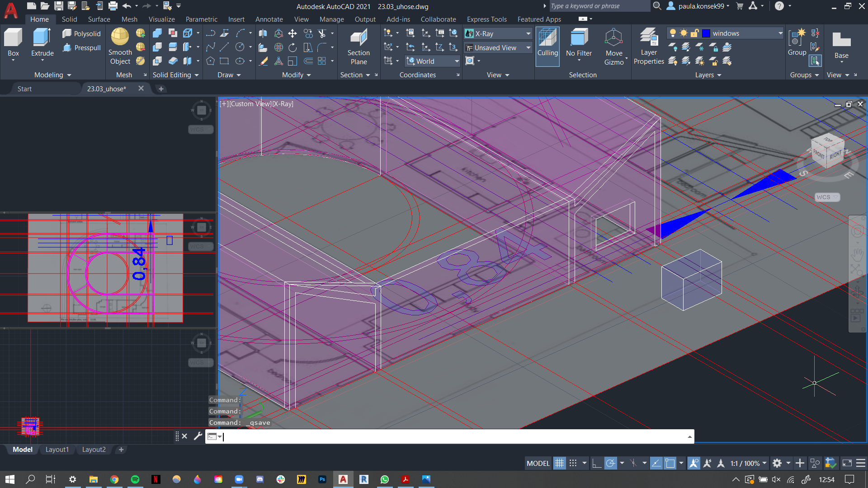Open the Express Tools ribbon tab

click(486, 19)
